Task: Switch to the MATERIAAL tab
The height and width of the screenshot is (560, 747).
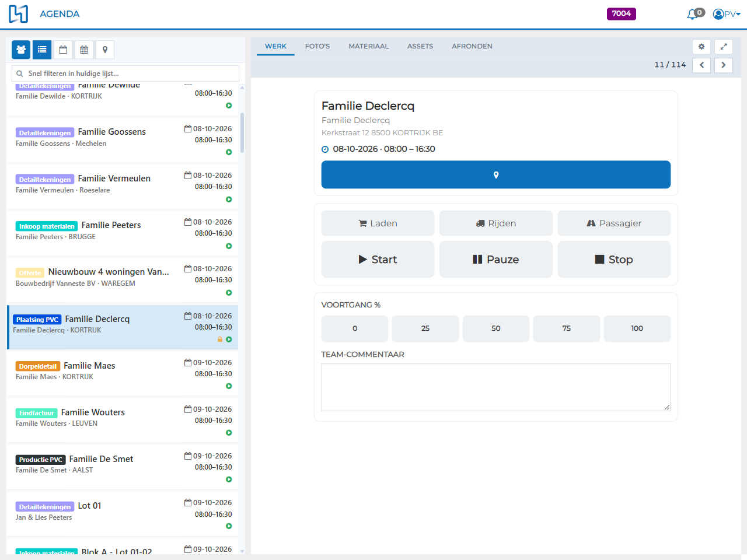Action: pyautogui.click(x=369, y=46)
